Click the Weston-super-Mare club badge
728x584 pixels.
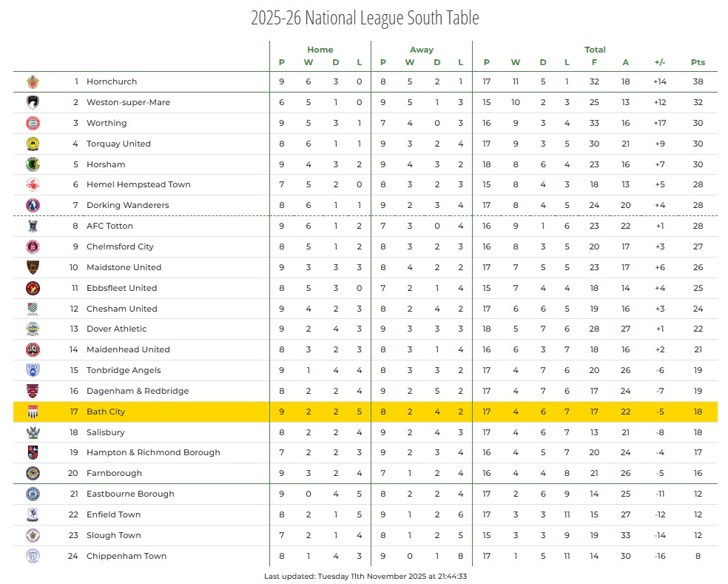point(33,102)
